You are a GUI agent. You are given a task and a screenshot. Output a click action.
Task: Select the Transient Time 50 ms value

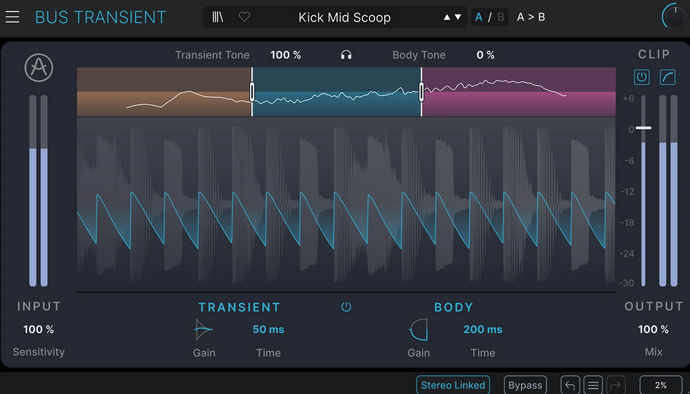tap(268, 329)
